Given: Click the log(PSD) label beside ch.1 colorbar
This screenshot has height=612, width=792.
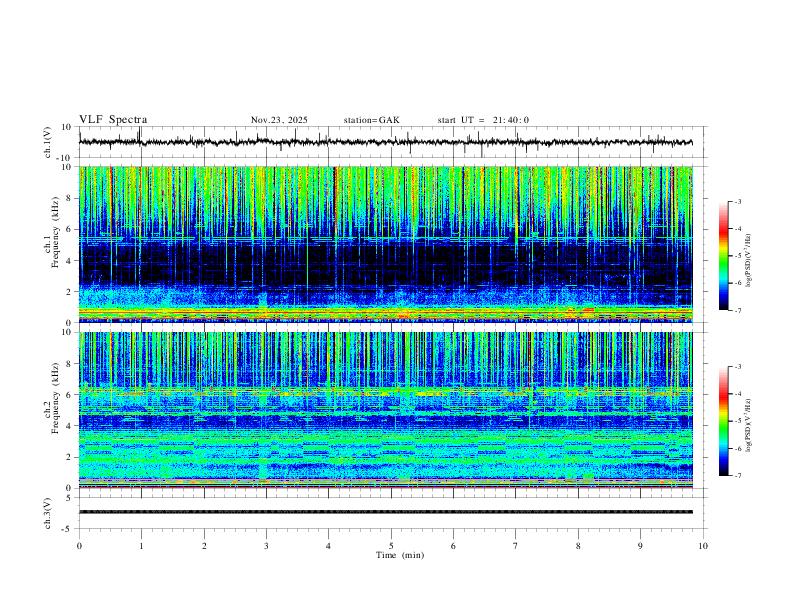Looking at the screenshot, I should pos(749,261).
